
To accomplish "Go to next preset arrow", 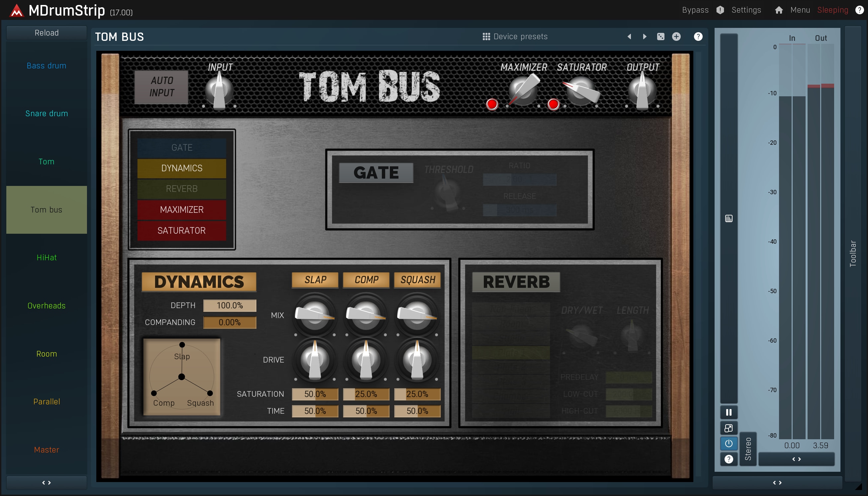I will point(645,37).
